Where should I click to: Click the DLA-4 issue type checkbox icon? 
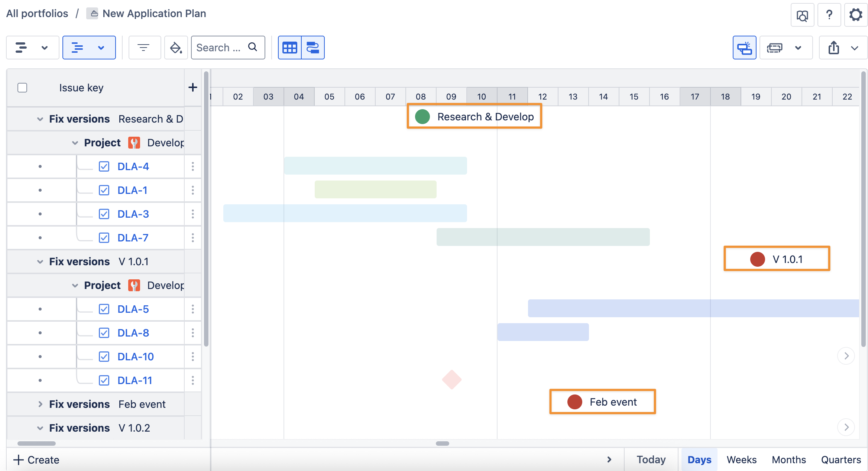click(104, 166)
